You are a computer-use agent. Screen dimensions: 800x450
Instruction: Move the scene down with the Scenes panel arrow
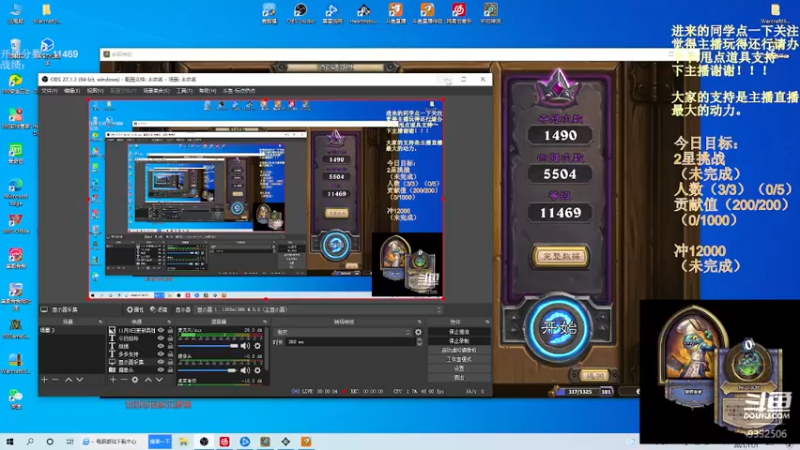[x=80, y=380]
